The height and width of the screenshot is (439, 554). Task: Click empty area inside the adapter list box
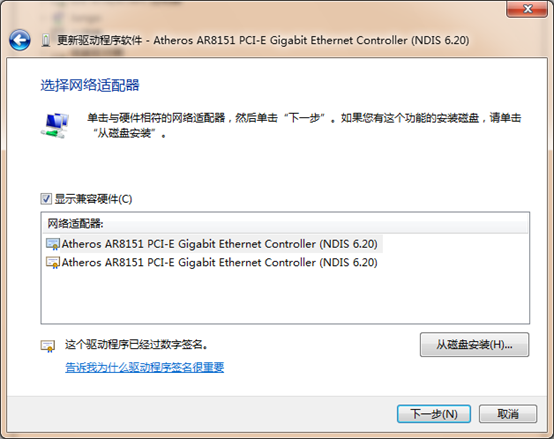tap(285, 297)
